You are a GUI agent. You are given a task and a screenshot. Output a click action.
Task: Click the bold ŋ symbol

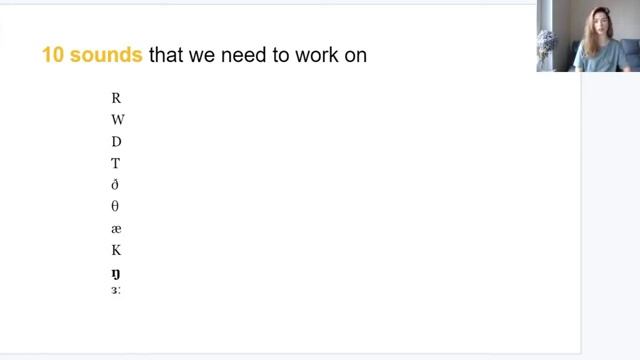pos(116,274)
